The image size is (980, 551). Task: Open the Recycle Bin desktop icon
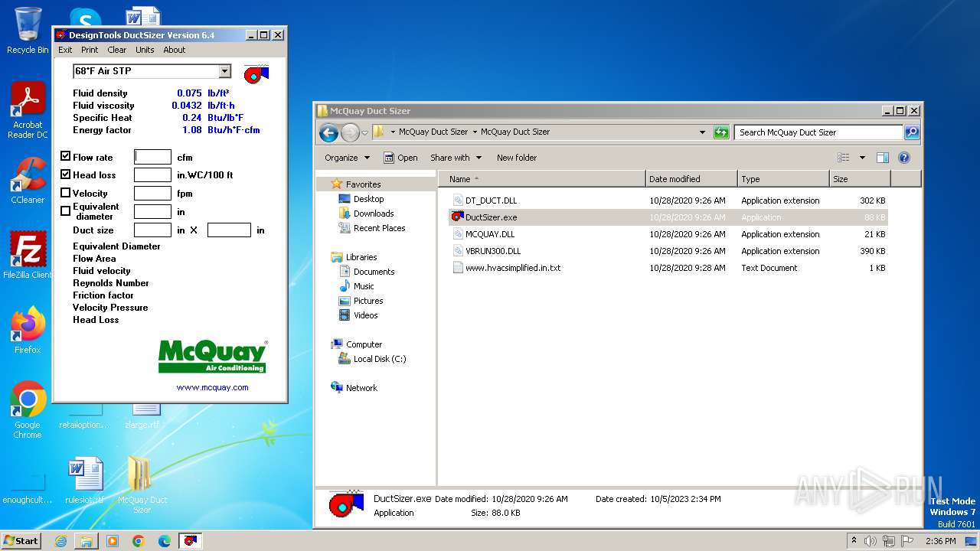28,31
